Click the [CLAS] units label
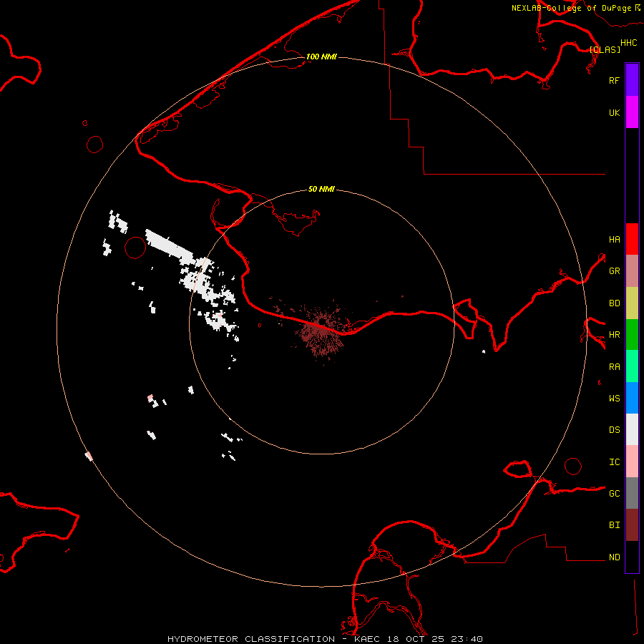Screen dimensions: 644x644 605,49
